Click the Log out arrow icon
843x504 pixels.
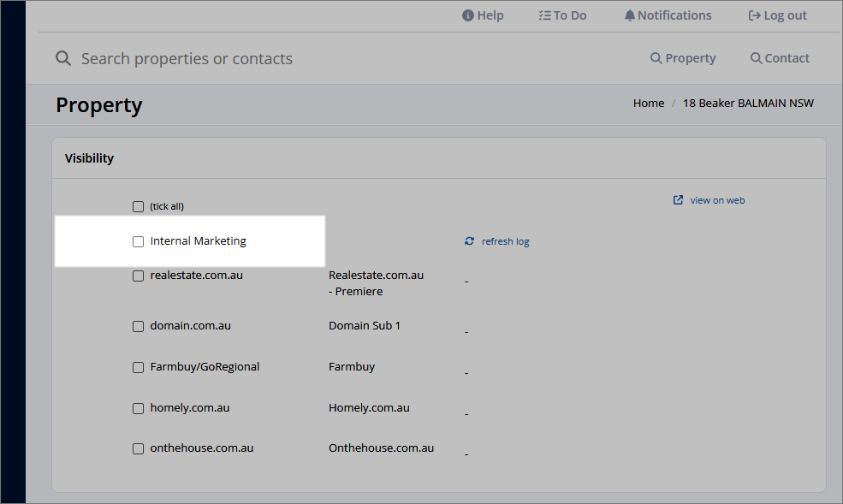tap(754, 15)
